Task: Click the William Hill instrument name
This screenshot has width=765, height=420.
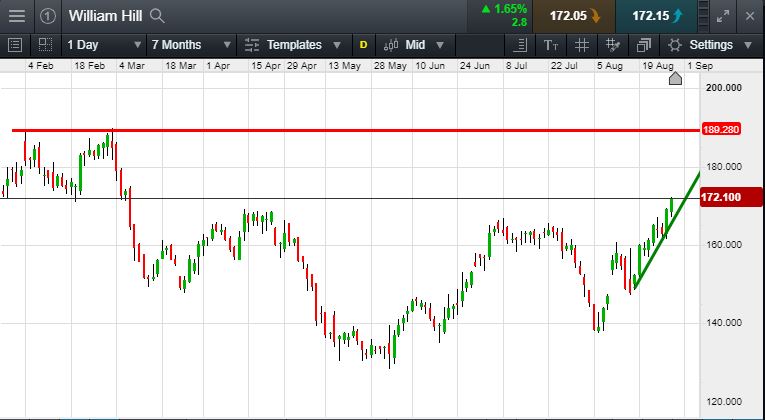Action: [105, 16]
